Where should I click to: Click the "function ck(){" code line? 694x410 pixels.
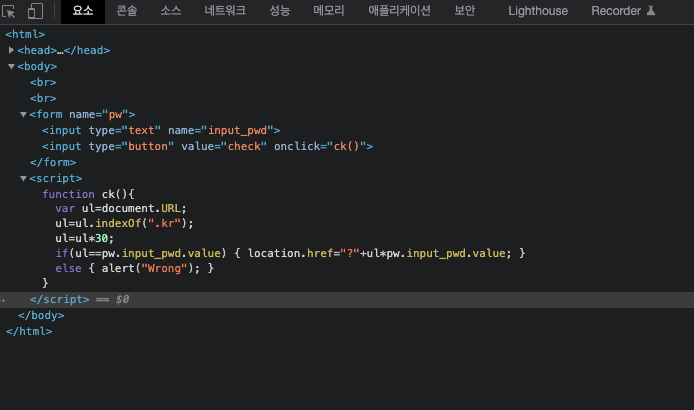pyautogui.click(x=88, y=194)
